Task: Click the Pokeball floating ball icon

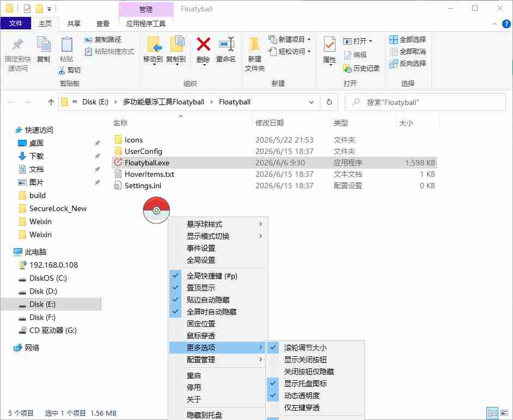Action: pyautogui.click(x=156, y=210)
